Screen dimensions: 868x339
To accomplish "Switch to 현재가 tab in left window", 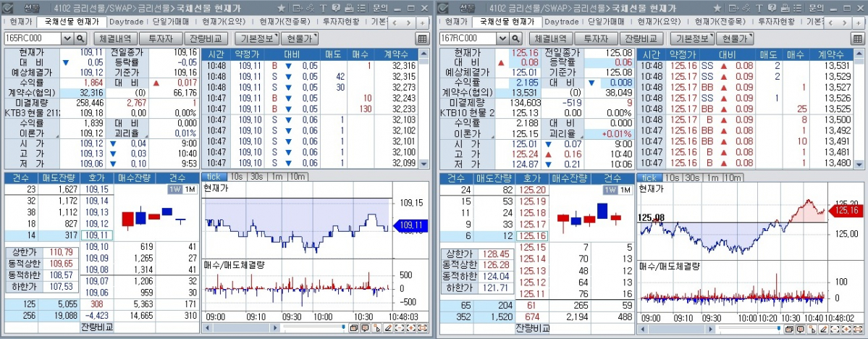I will tap(20, 22).
